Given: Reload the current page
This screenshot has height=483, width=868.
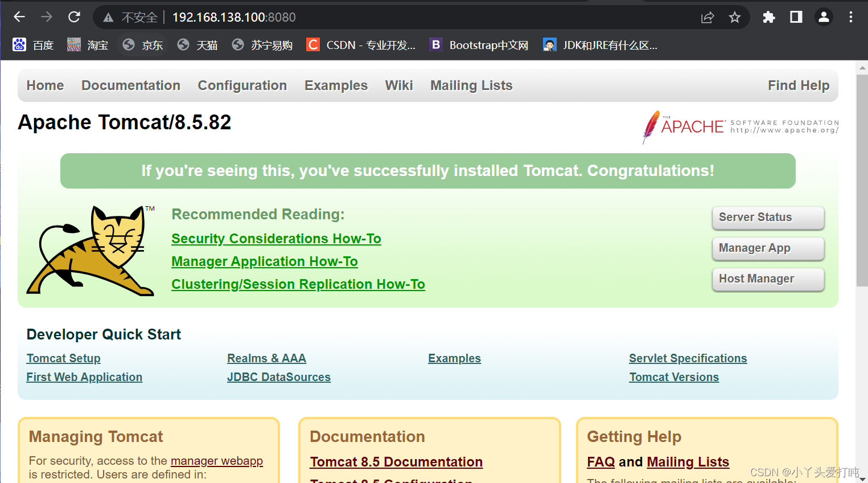Looking at the screenshot, I should 74,17.
